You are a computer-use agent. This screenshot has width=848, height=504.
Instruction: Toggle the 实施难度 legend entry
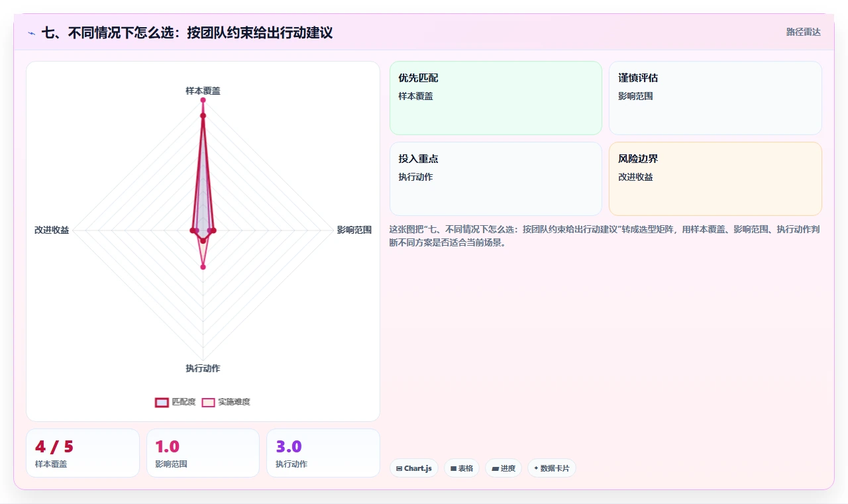226,402
